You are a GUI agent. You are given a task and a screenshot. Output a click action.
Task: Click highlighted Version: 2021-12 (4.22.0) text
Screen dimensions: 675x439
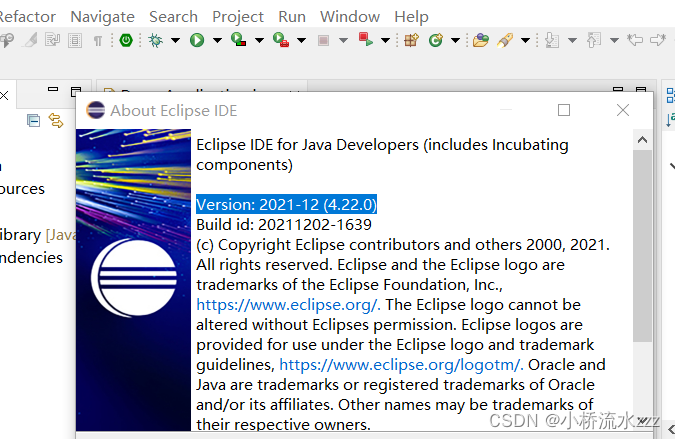click(286, 204)
